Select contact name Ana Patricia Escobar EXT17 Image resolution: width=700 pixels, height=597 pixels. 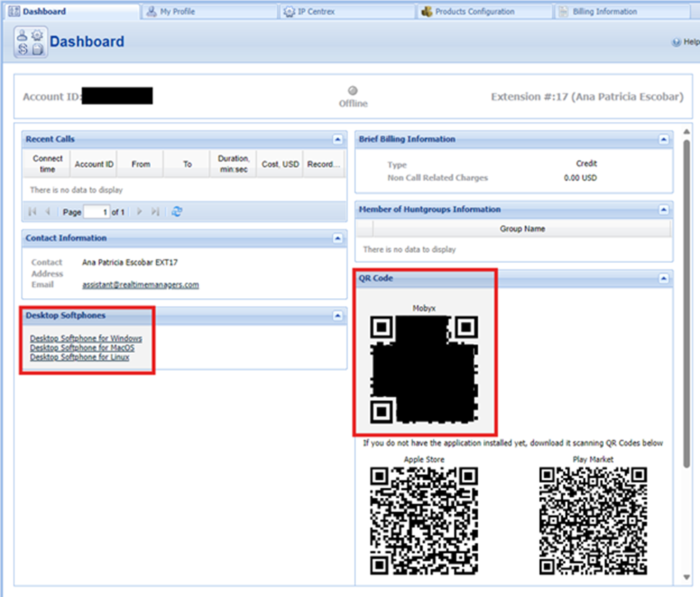(130, 262)
